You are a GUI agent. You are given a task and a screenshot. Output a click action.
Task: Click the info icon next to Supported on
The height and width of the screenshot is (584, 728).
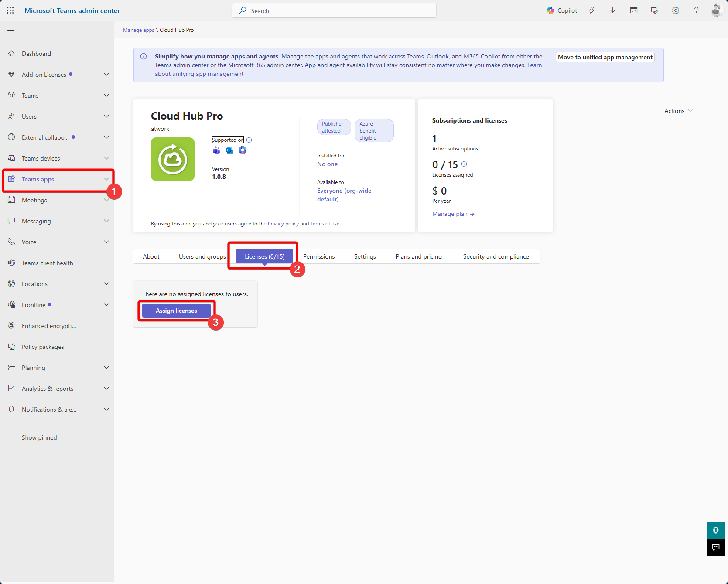pos(249,140)
